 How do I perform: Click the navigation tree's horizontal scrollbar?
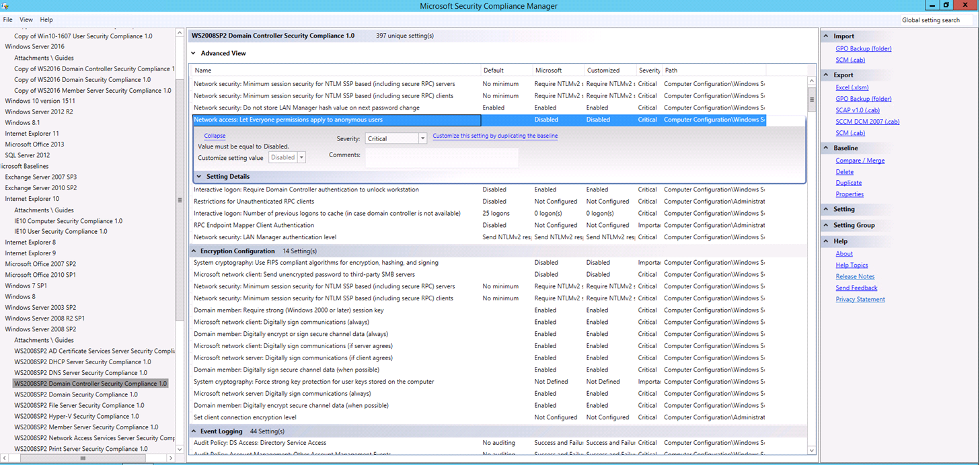[x=83, y=458]
